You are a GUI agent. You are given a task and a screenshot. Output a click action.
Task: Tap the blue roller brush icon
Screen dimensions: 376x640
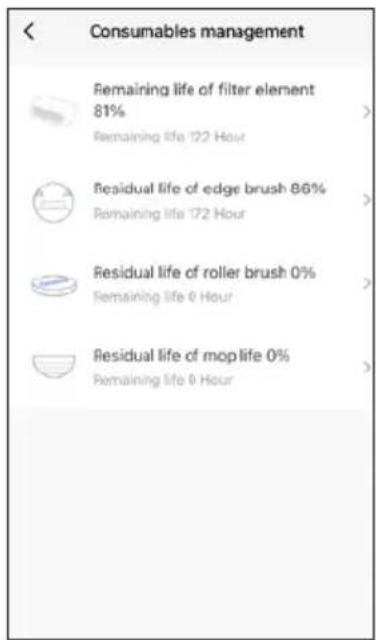pyautogui.click(x=54, y=284)
